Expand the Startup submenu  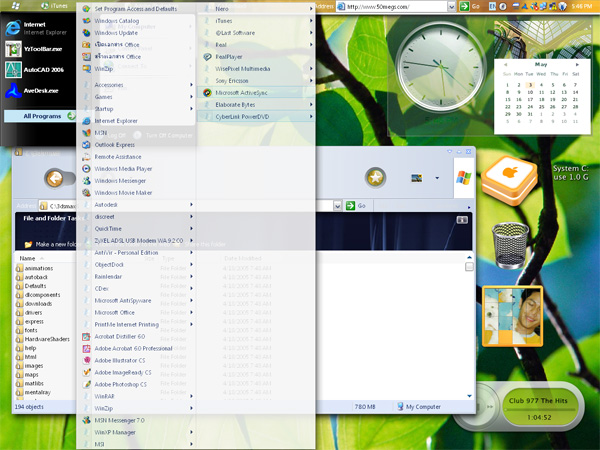pos(138,109)
